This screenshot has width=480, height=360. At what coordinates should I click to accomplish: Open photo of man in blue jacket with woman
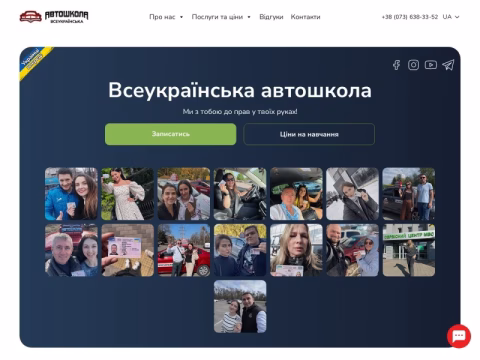pos(71,194)
